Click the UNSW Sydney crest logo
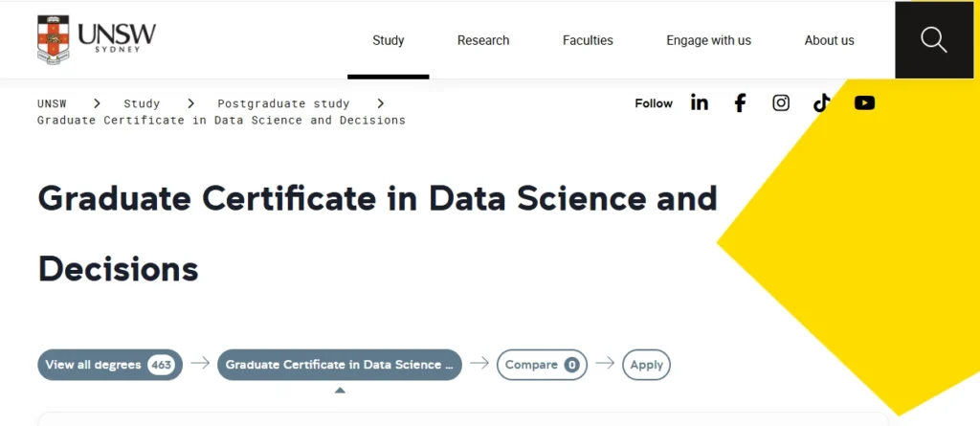The height and width of the screenshot is (426, 980). [54, 39]
